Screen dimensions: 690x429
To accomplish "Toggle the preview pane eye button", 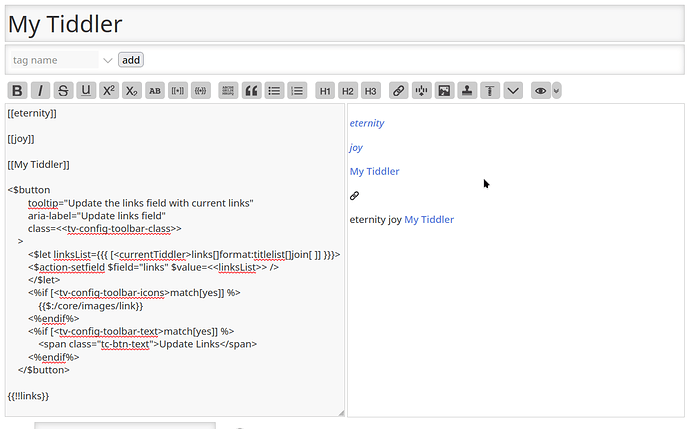I will pyautogui.click(x=540, y=91).
